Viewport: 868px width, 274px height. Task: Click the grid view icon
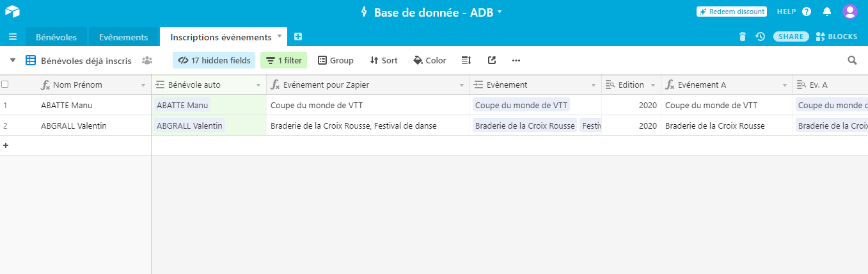31,60
